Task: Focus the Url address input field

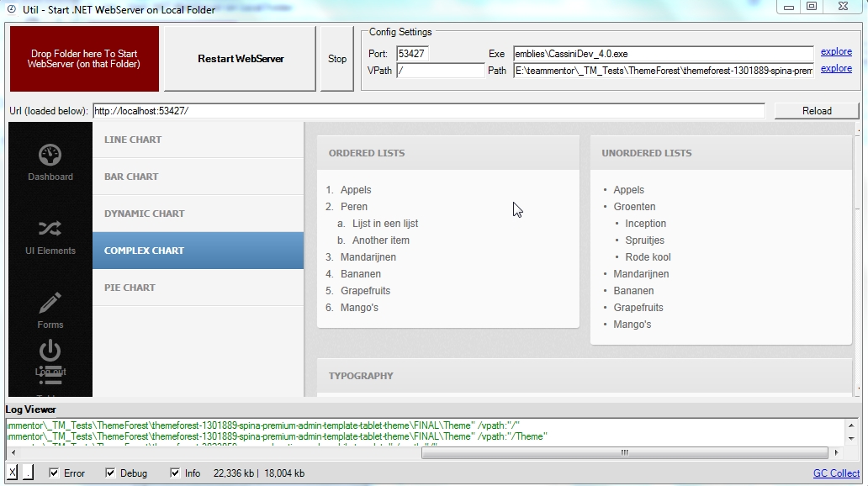Action: click(x=428, y=111)
